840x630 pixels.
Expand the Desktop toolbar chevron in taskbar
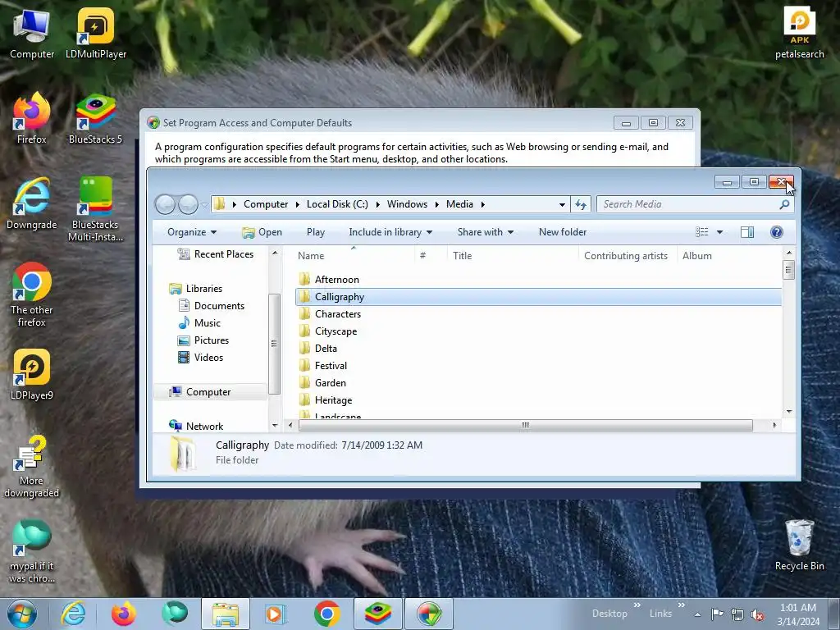pyautogui.click(x=637, y=605)
